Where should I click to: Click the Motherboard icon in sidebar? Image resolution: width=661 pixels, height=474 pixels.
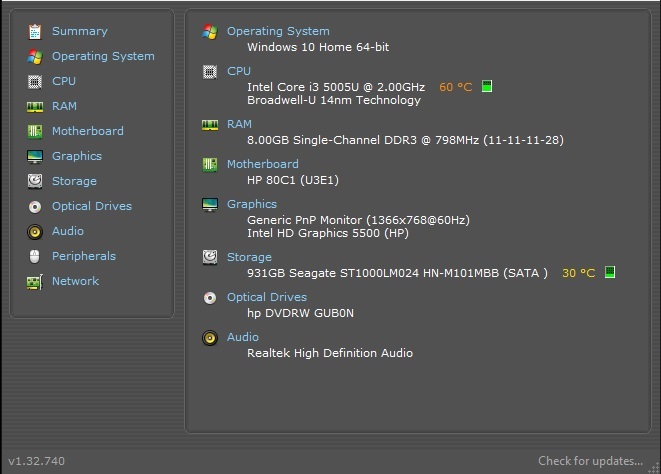pyautogui.click(x=35, y=132)
